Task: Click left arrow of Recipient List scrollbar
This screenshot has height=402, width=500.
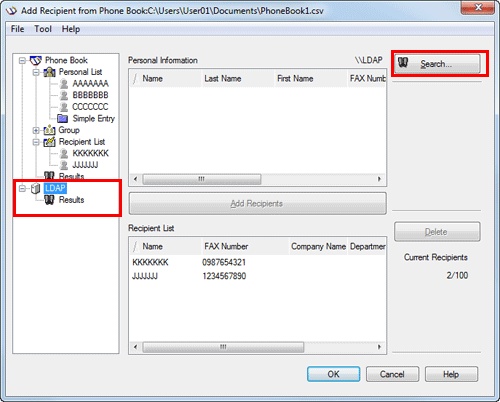Action: coord(135,347)
